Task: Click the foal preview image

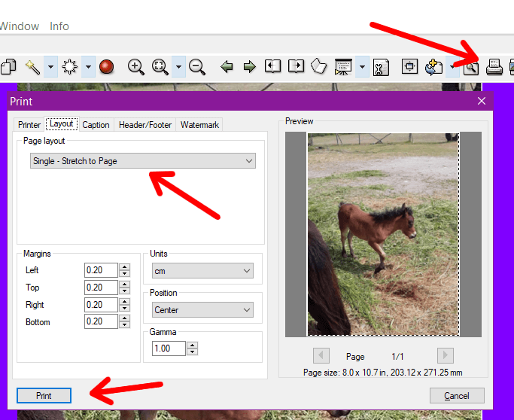Action: [x=383, y=234]
